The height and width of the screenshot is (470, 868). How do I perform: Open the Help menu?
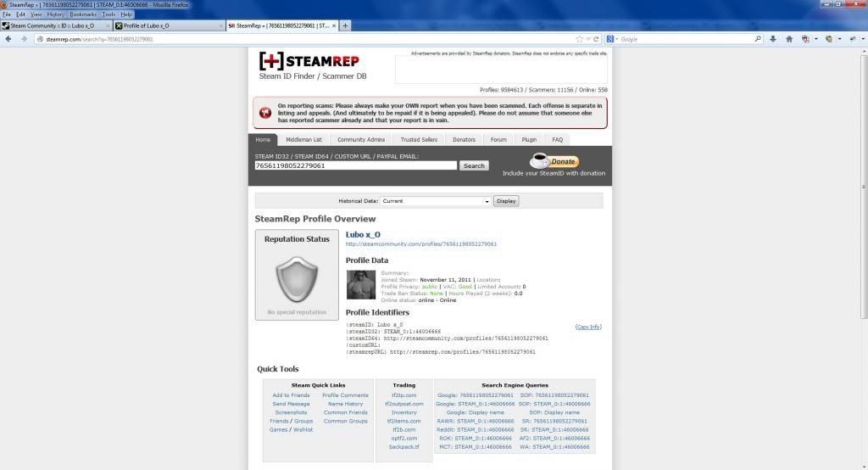pos(126,14)
